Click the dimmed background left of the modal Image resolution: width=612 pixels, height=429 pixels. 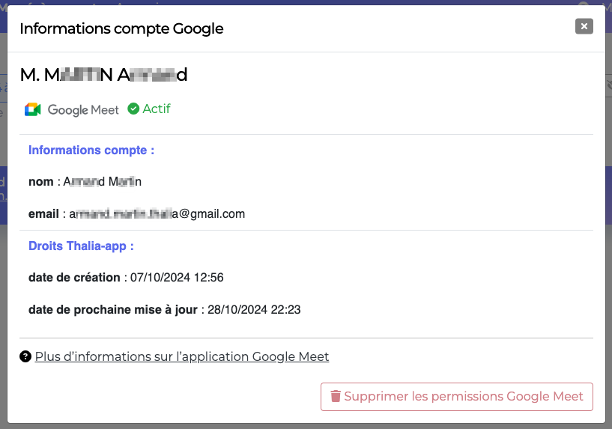tap(3, 273)
